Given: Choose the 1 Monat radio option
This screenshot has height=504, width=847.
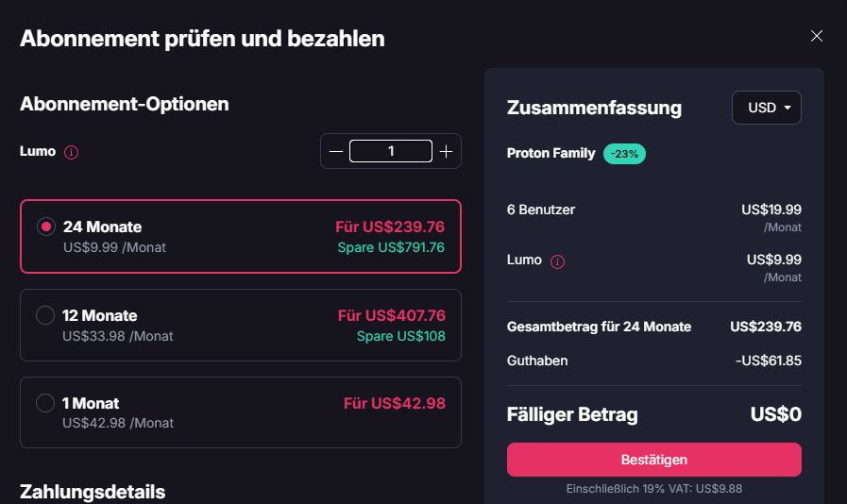Looking at the screenshot, I should 45,403.
